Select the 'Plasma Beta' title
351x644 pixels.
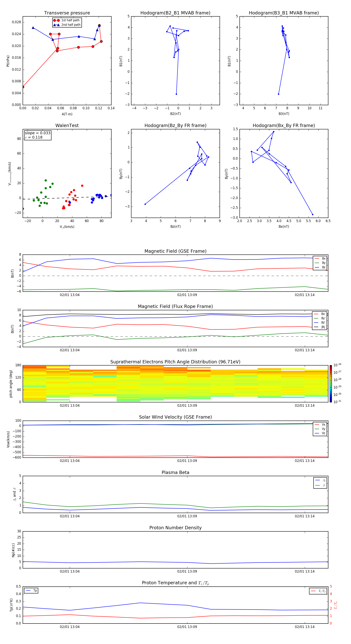click(x=175, y=472)
